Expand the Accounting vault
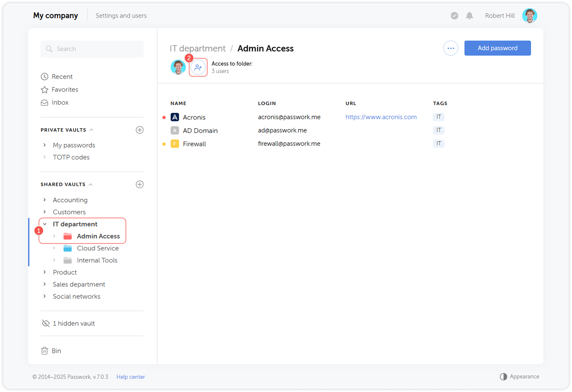This screenshot has height=392, width=572. click(45, 200)
